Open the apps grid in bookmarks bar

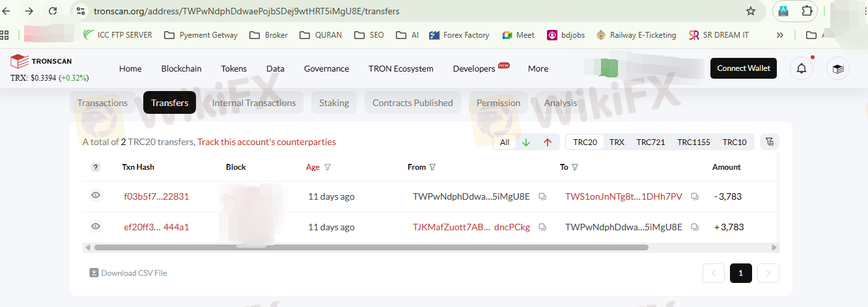click(5, 35)
